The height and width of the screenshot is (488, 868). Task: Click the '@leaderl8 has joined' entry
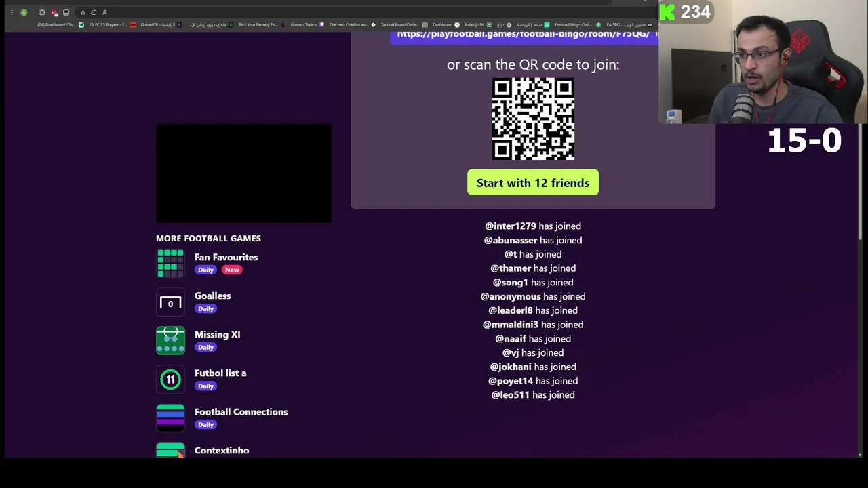pos(533,310)
